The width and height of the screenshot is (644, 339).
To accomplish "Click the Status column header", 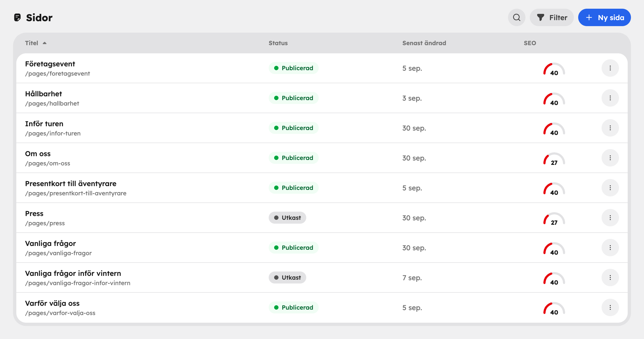I will point(278,43).
